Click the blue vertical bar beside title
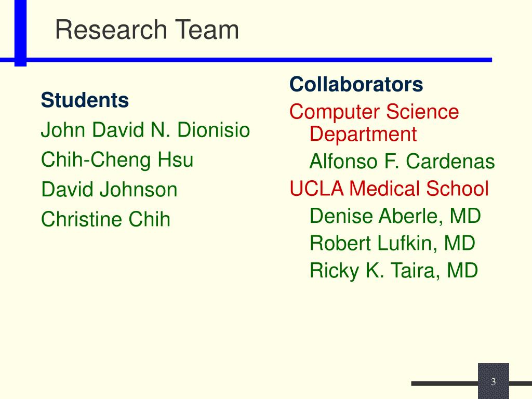This screenshot has height=399, width=532. tap(20, 33)
